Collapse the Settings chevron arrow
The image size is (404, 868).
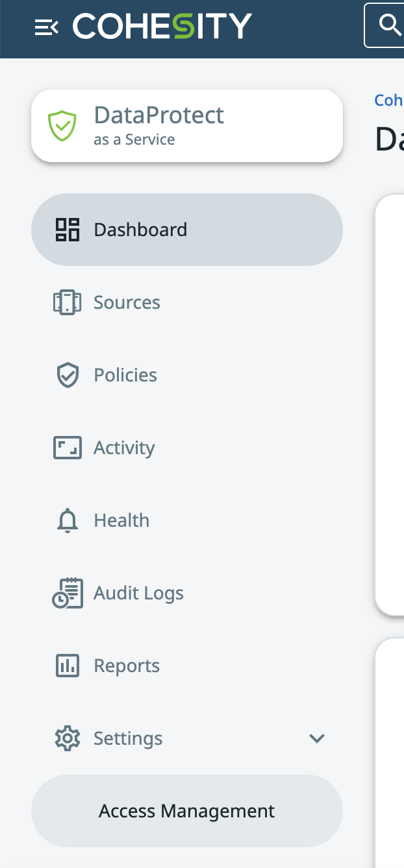(317, 738)
